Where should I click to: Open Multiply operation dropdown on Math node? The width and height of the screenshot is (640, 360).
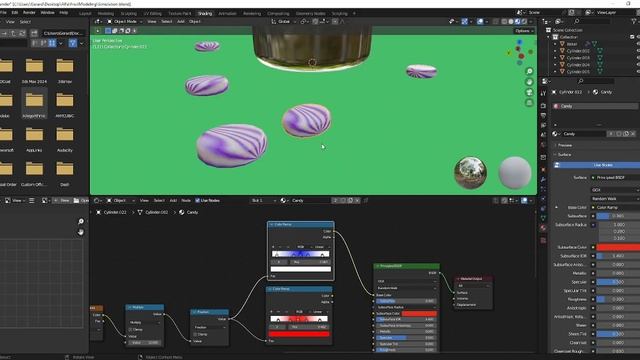pos(145,322)
